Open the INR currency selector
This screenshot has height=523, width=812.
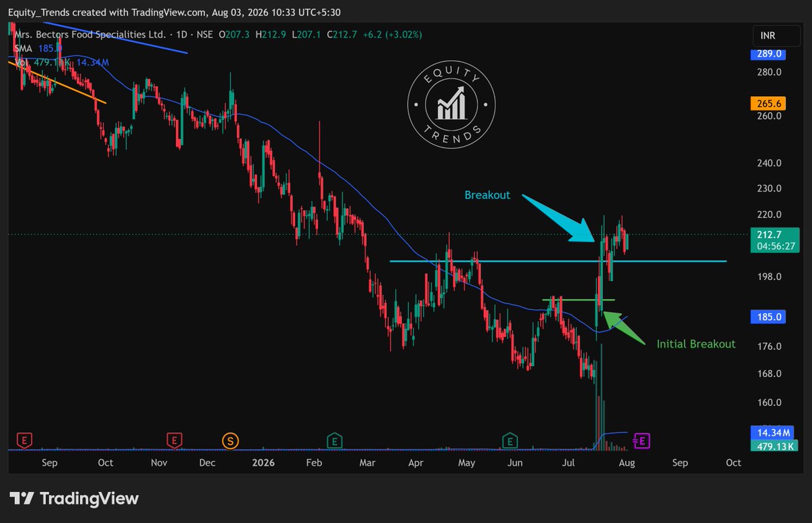point(776,35)
